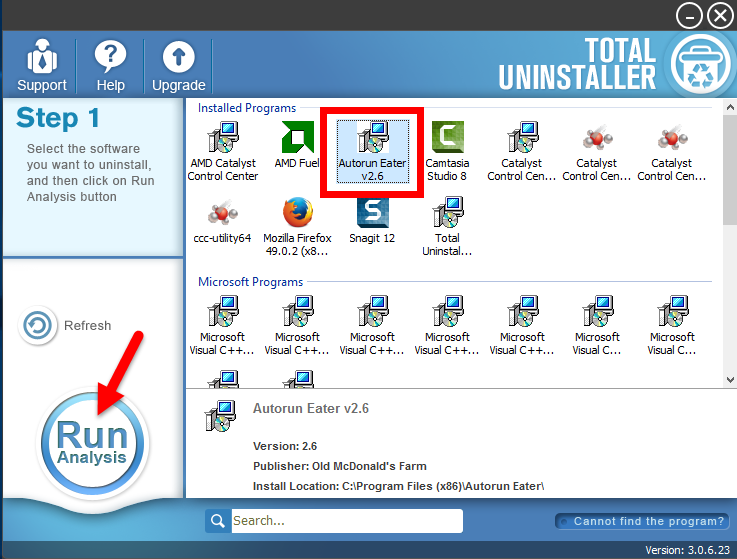The height and width of the screenshot is (559, 737).
Task: Close the Total Uninstaller window
Action: point(721,16)
